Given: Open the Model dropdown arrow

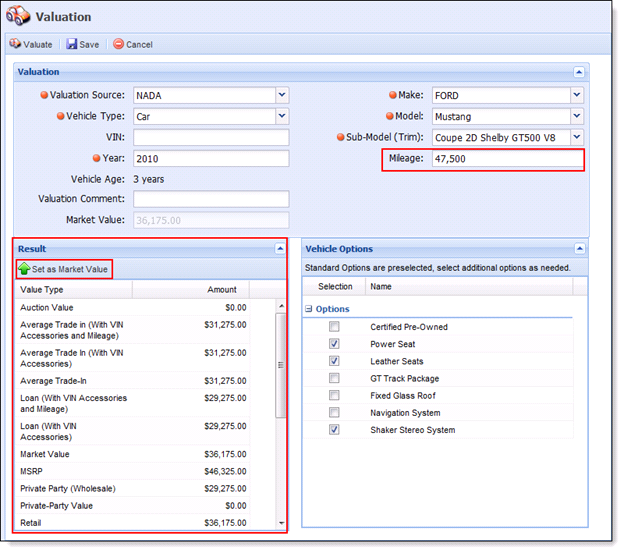Looking at the screenshot, I should (577, 116).
